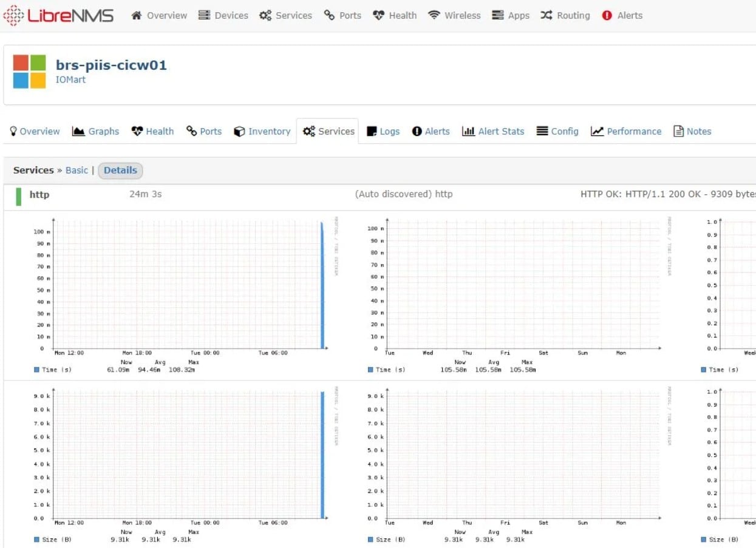Open the Devices top menu
Viewport: 756px width, 548px height.
[x=223, y=15]
